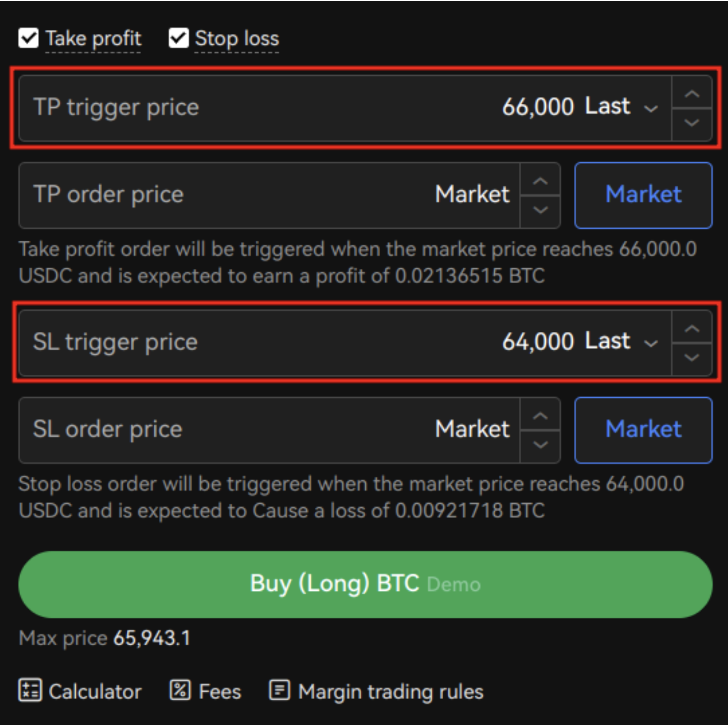This screenshot has height=725, width=728.
Task: Click the TP trigger price input field
Action: click(x=345, y=108)
